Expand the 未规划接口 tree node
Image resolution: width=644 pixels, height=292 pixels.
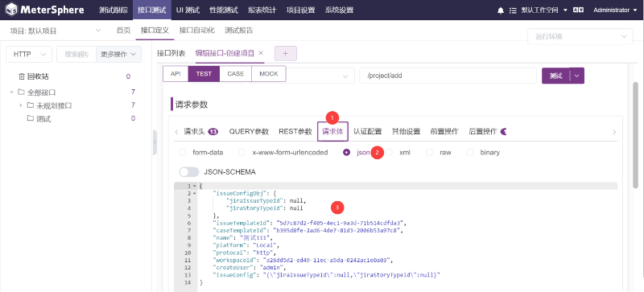tap(21, 105)
